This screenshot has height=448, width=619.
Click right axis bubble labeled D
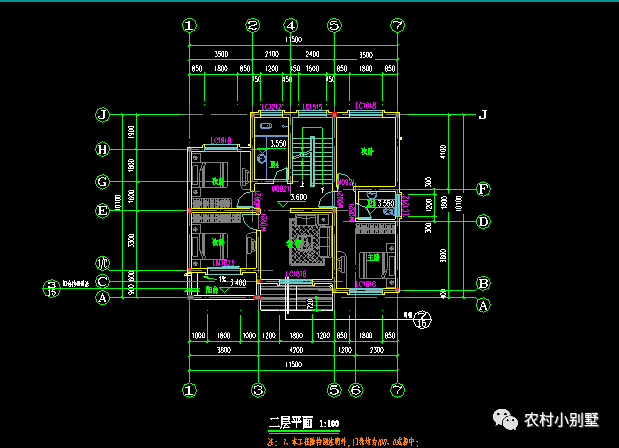[483, 221]
